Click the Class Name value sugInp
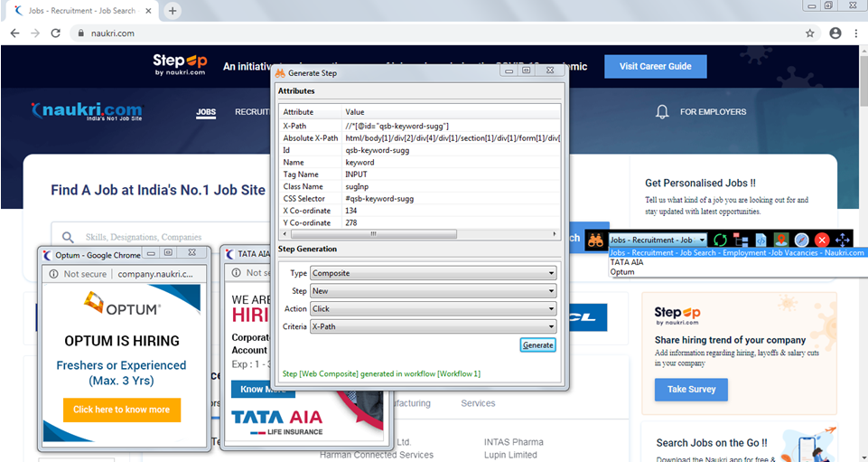868x462 pixels. (x=451, y=186)
